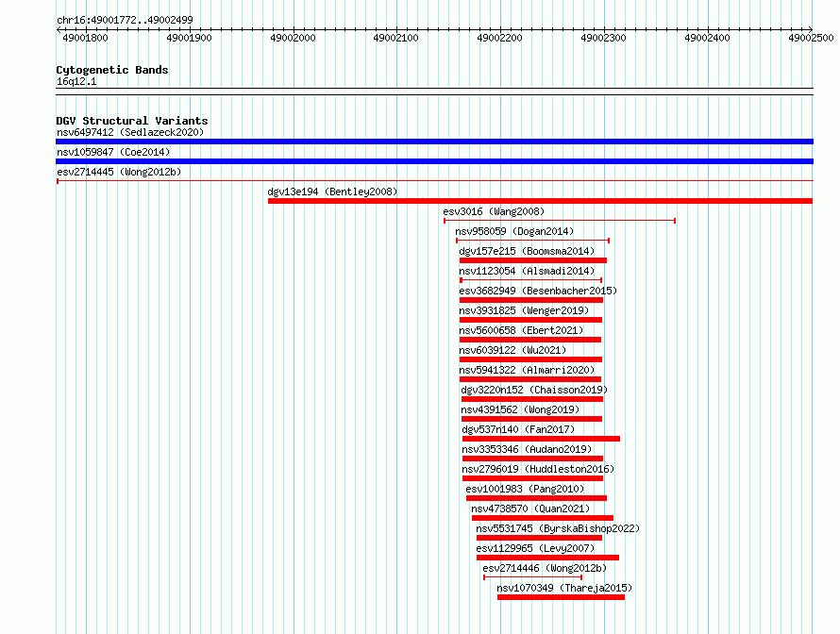
Task: Click the DGV Structural Variants track title
Action: click(132, 121)
